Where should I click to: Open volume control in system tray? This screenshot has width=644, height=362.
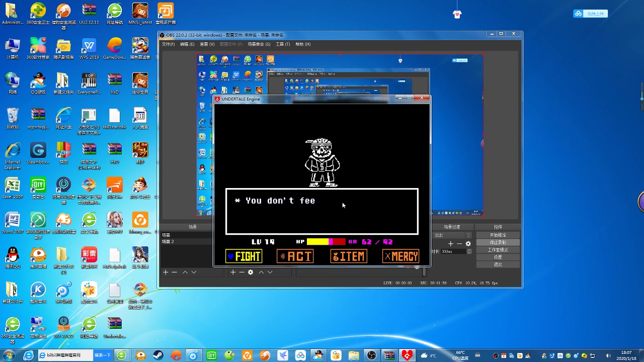point(608,355)
